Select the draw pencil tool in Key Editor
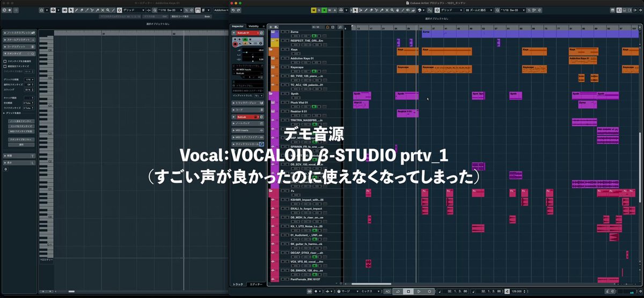Image resolution: width=644 pixels, height=298 pixels. click(76, 10)
